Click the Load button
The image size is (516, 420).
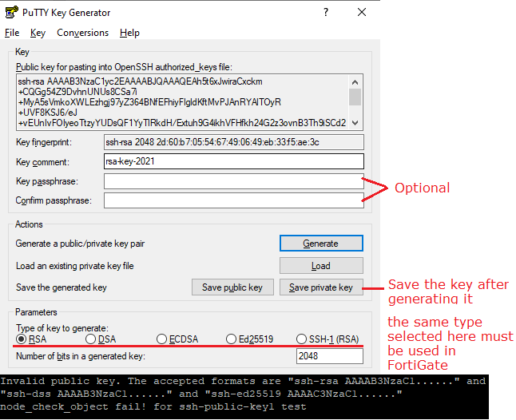pyautogui.click(x=321, y=265)
